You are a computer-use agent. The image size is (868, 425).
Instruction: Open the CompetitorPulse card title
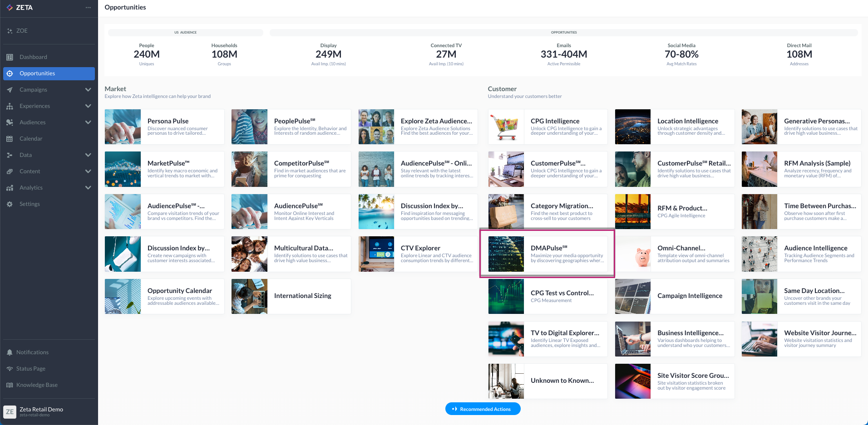pyautogui.click(x=301, y=163)
